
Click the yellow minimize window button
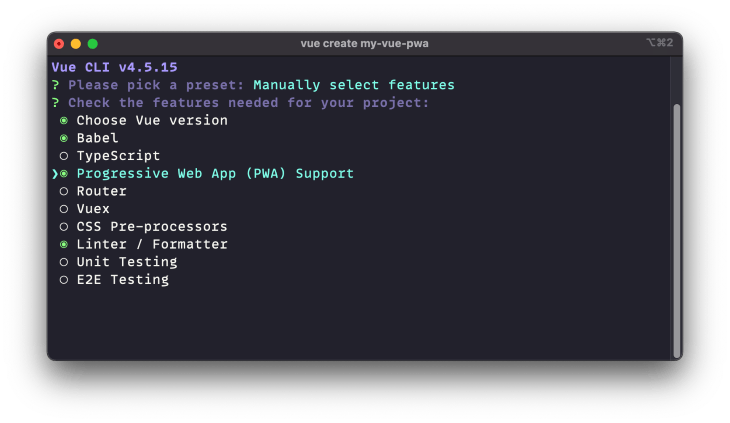[x=76, y=44]
